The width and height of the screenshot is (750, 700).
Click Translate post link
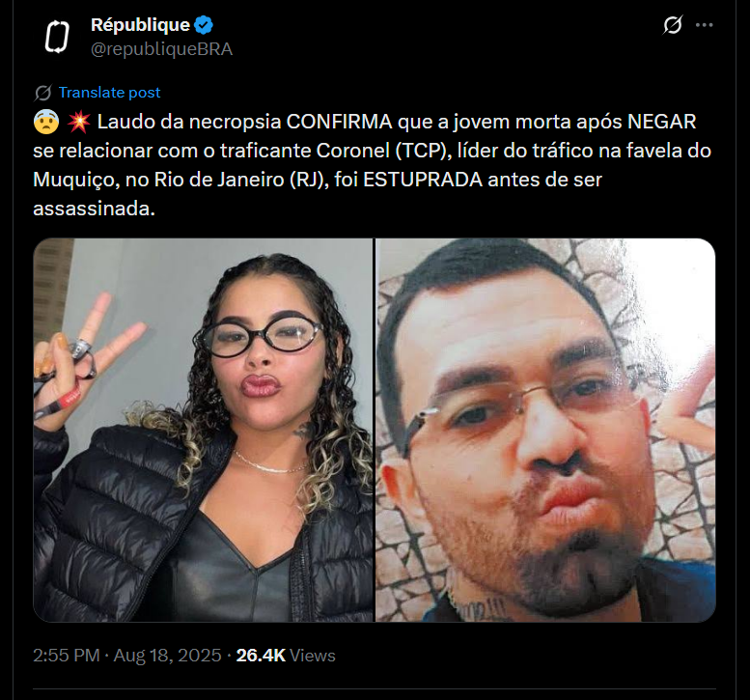point(109,93)
